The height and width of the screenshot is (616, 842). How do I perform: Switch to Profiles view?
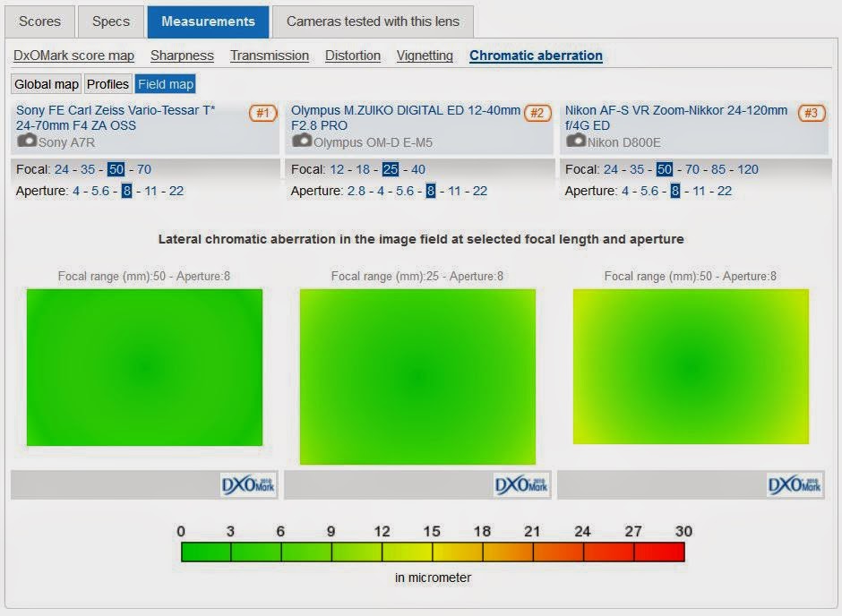pyautogui.click(x=107, y=84)
